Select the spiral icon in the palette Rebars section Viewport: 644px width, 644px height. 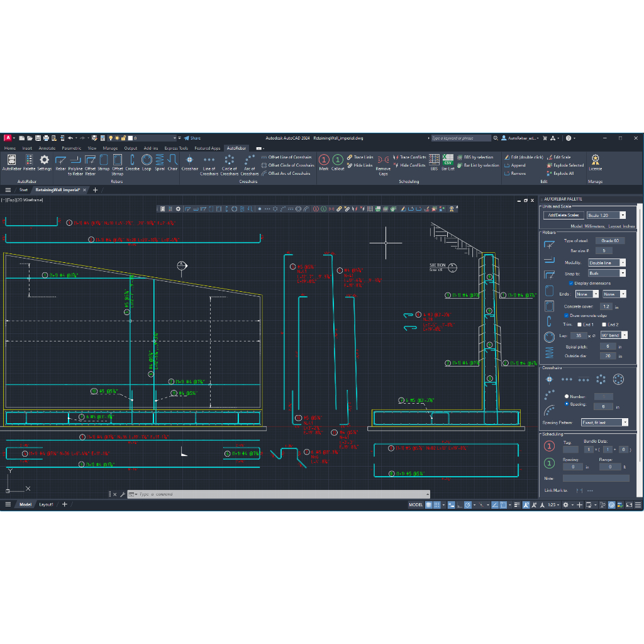[x=549, y=352]
